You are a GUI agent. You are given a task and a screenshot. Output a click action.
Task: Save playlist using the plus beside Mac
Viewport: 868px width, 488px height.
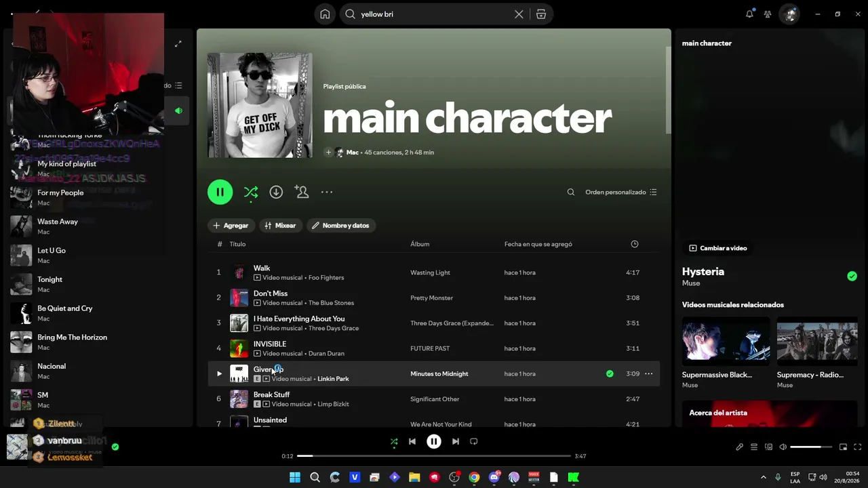(328, 152)
